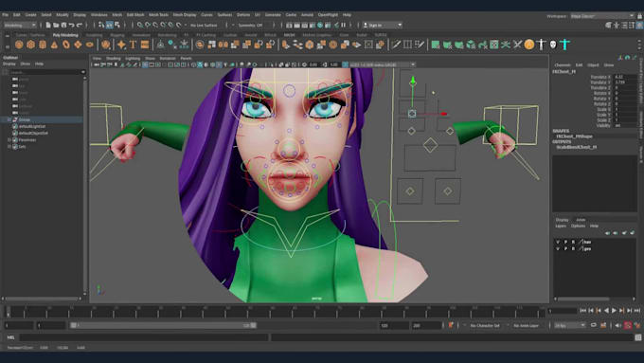This screenshot has height=363, width=644.
Task: Click the white T-pose figure shelf icon
Action: pyautogui.click(x=542, y=45)
